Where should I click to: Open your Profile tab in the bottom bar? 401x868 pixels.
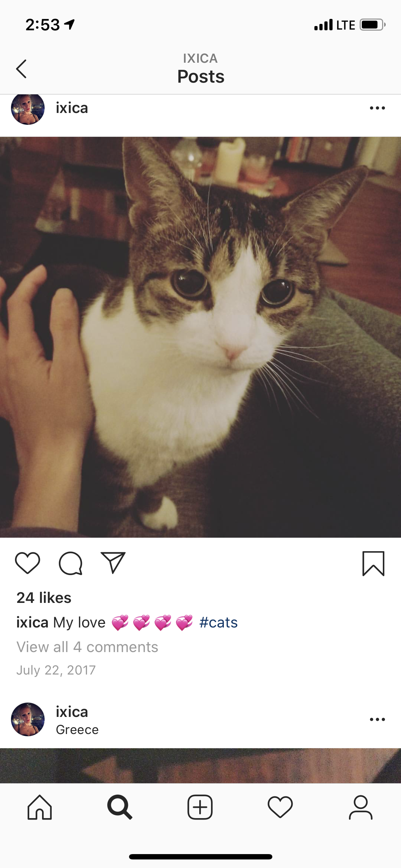[x=361, y=807]
